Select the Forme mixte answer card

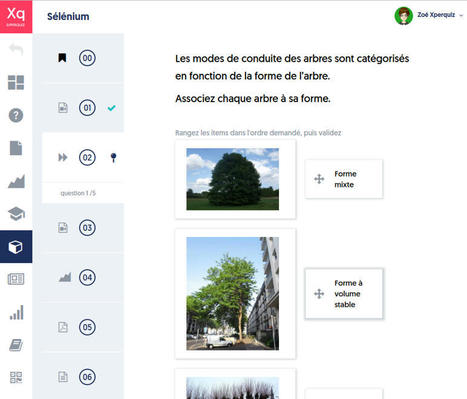pos(344,179)
